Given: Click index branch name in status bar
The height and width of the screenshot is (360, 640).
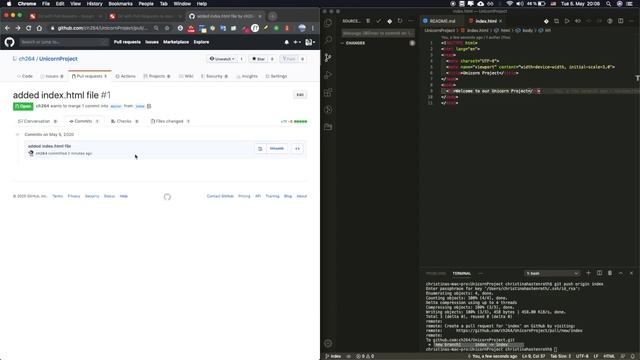Looking at the screenshot, I should tap(333, 356).
